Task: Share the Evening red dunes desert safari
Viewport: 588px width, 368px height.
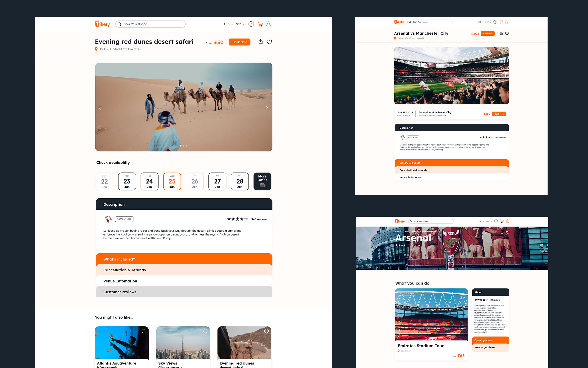Action: pyautogui.click(x=260, y=42)
